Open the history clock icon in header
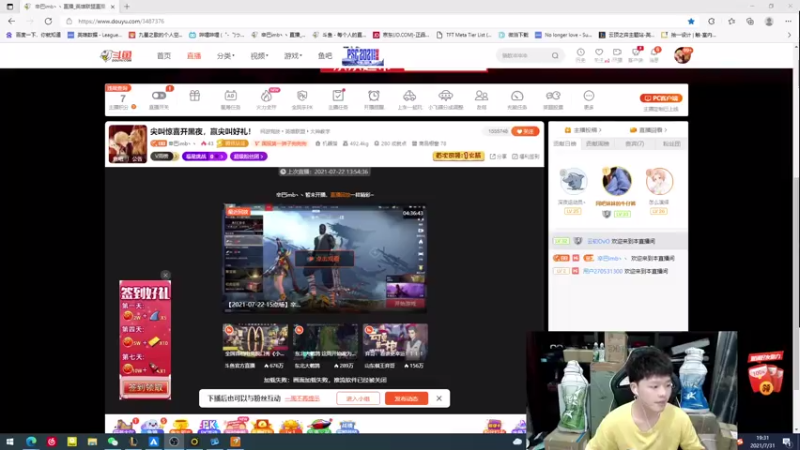 [581, 53]
